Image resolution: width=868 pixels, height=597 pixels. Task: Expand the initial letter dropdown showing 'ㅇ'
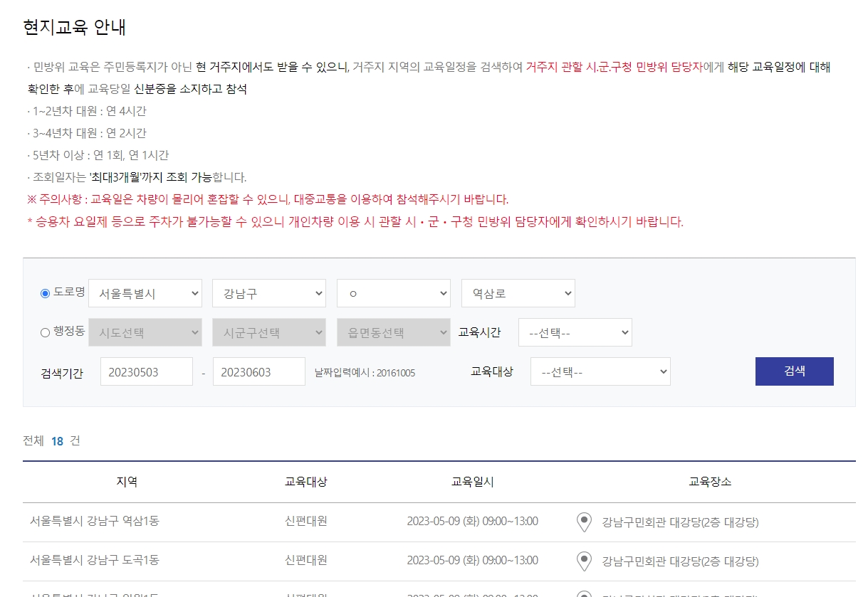[393, 293]
